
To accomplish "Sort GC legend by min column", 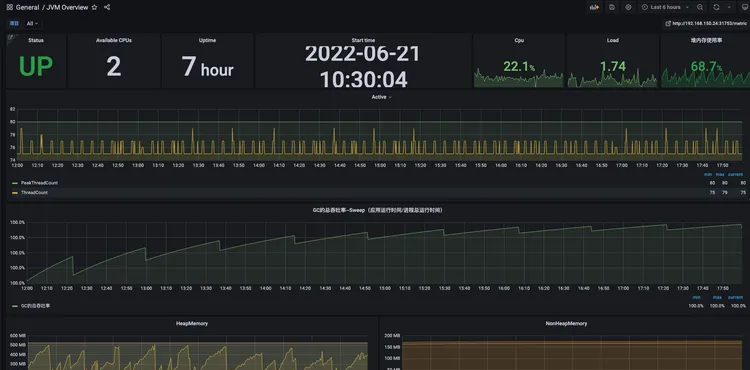I will tap(696, 297).
